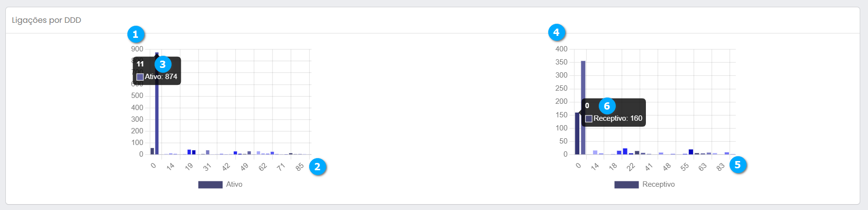Click the numbered badge 4

[x=556, y=32]
